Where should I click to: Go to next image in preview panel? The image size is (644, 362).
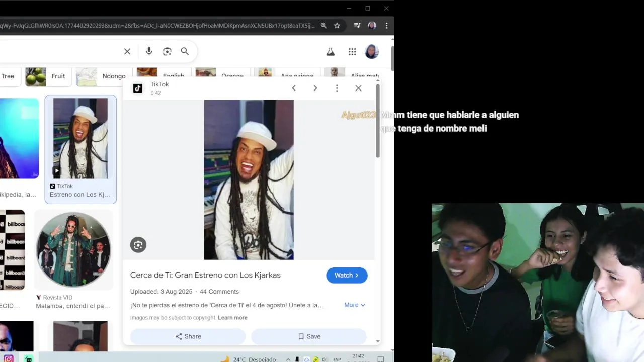point(315,88)
